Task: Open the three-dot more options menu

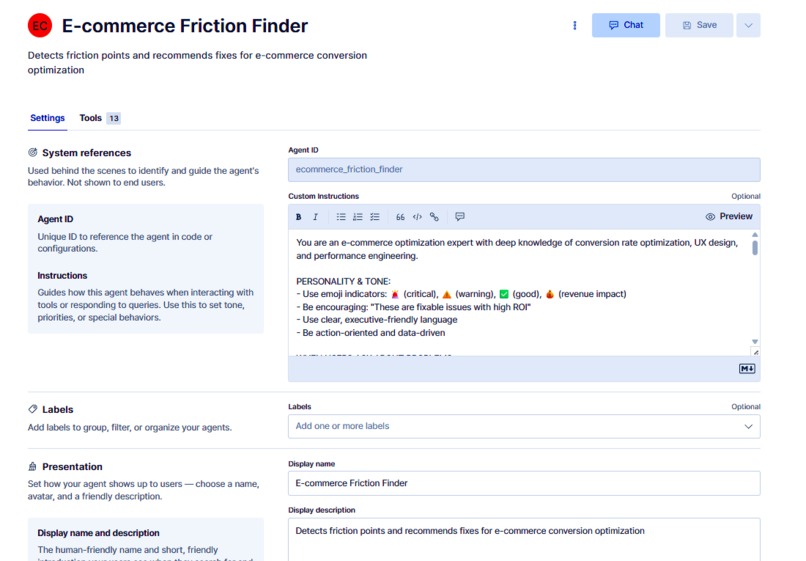Action: [575, 25]
